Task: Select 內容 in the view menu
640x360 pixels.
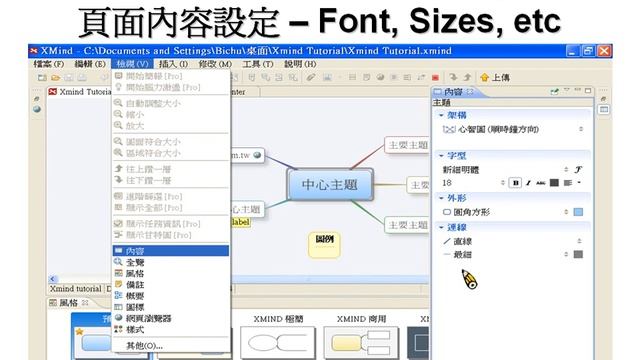Action: 171,251
